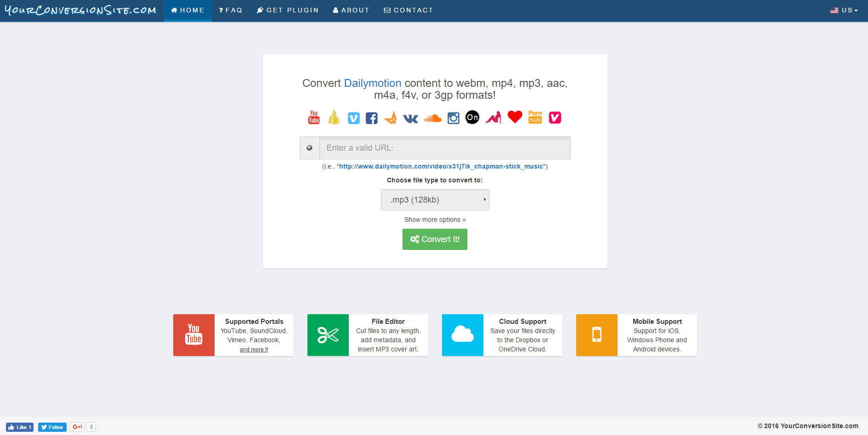Click the Google +1 button
868x435 pixels.
pyautogui.click(x=77, y=427)
